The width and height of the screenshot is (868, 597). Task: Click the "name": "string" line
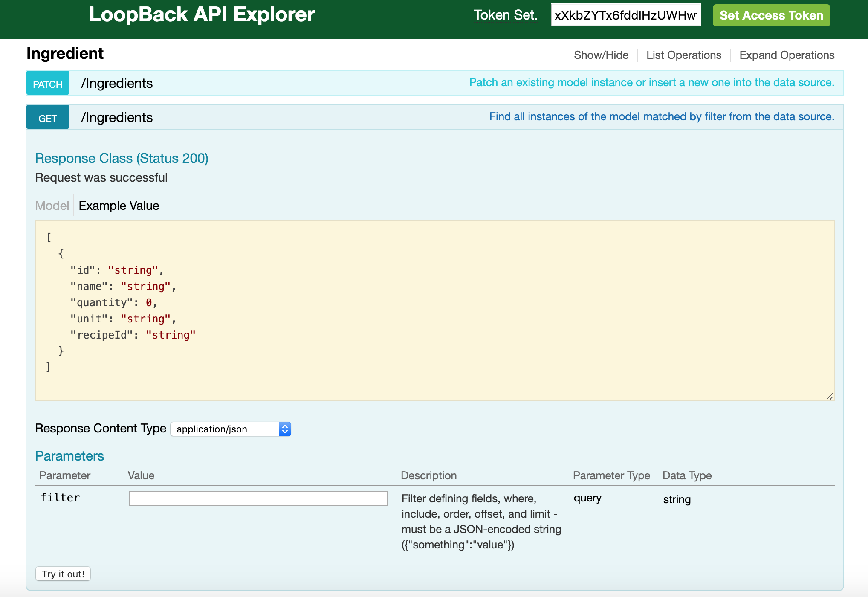pos(123,287)
